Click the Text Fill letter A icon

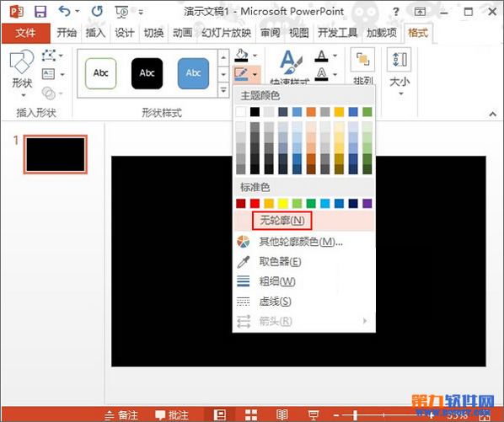321,56
